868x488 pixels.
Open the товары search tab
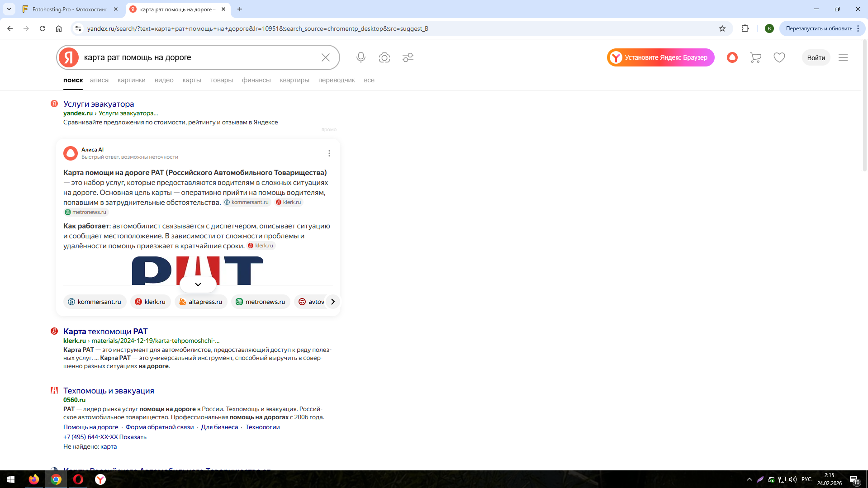pos(222,80)
